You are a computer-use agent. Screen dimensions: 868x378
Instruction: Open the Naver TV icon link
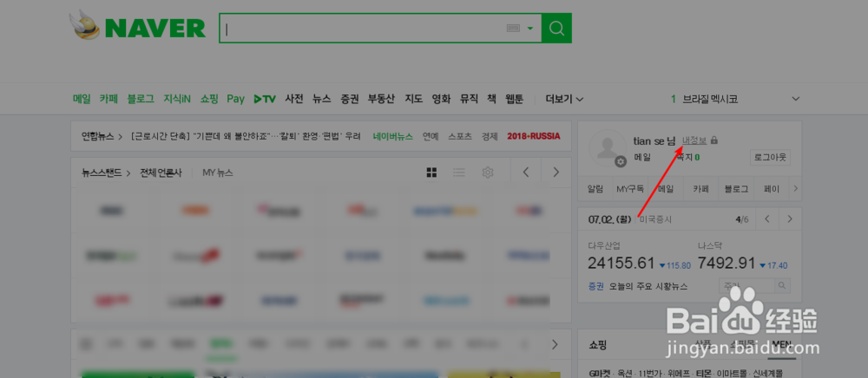coord(265,99)
